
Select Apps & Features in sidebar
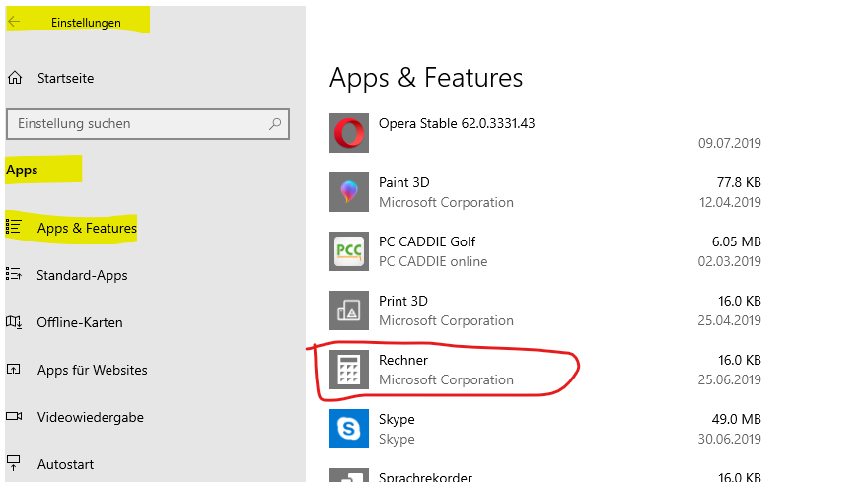pyautogui.click(x=87, y=228)
